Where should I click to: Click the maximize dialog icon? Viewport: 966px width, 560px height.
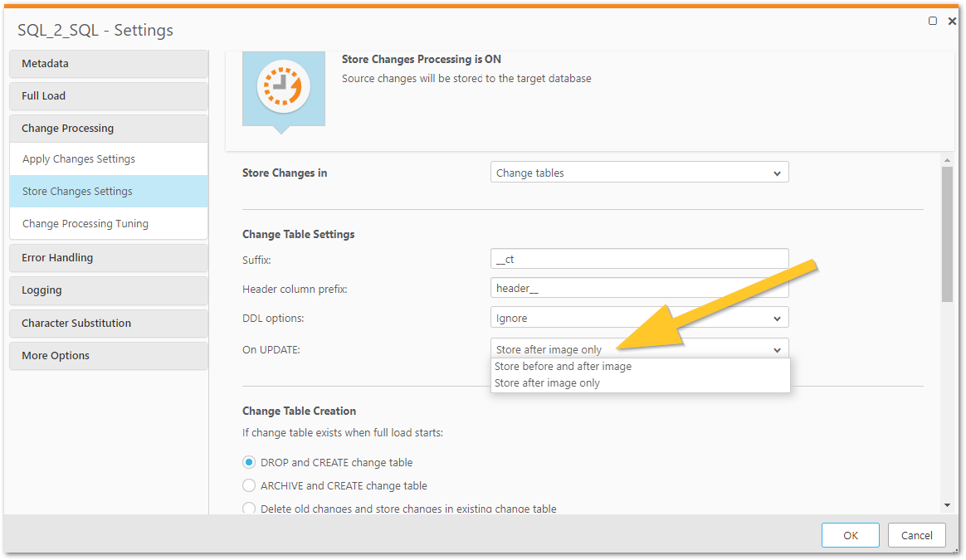click(933, 21)
